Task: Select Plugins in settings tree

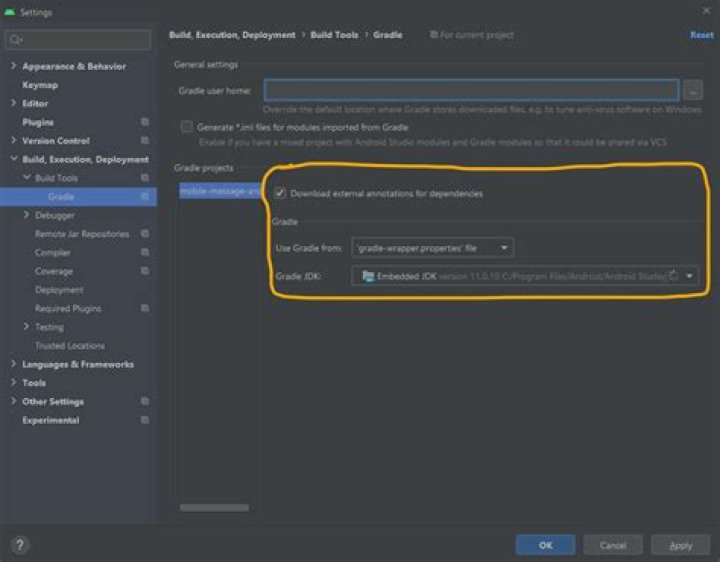Action: 38,122
